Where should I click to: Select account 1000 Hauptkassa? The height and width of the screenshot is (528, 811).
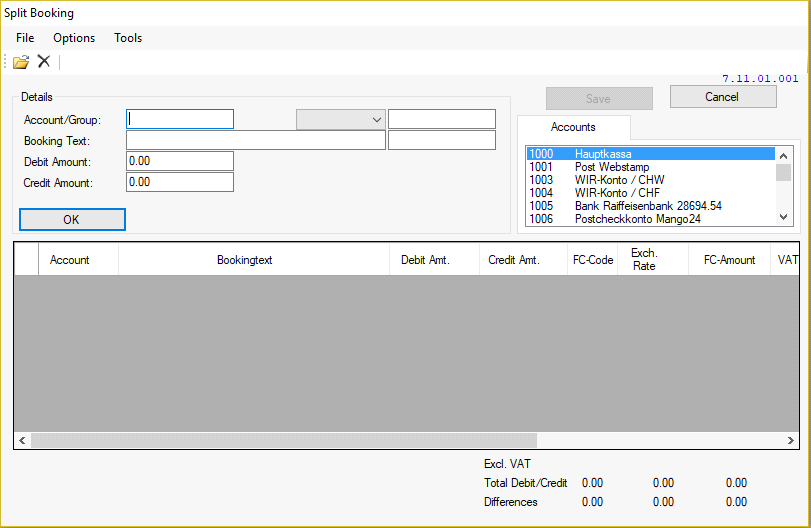click(651, 154)
